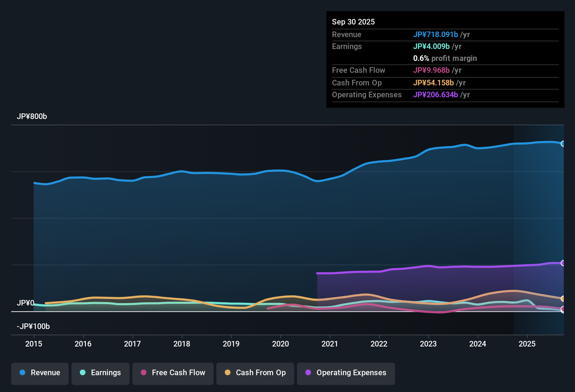Toggle the Revenue series visibility
This screenshot has width=575, height=392.
point(40,373)
